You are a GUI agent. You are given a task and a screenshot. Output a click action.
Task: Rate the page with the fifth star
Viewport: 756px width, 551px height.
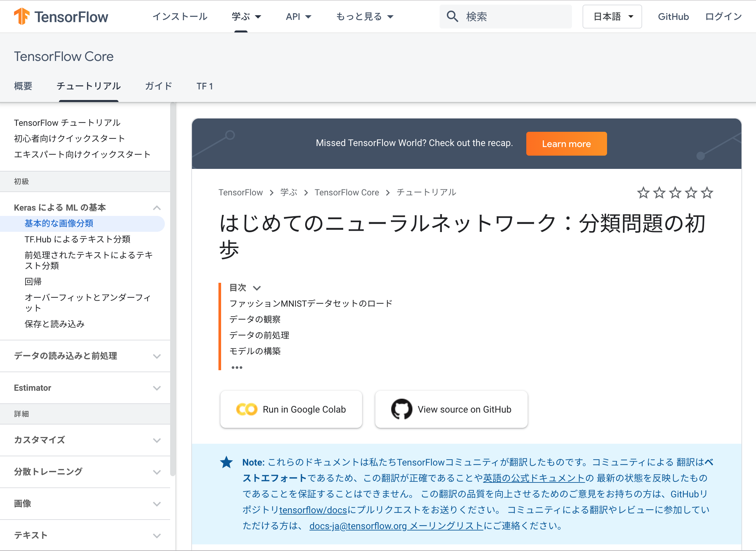[707, 193]
